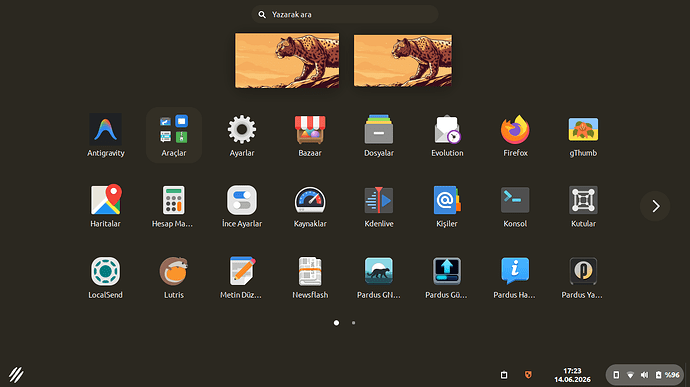Image resolution: width=690 pixels, height=387 pixels.
Task: Select the second workspace thumbnail
Action: [x=403, y=60]
